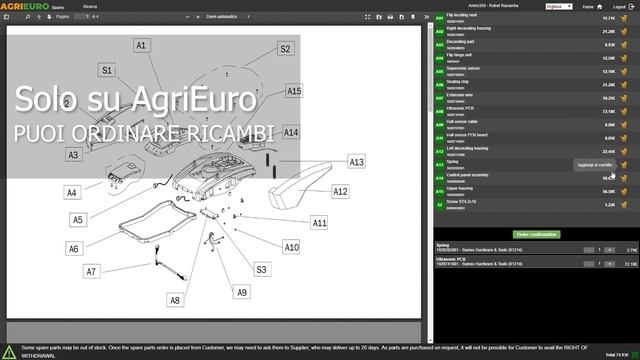Open the language selection dropdown
This screenshot has width=640, height=360.
[x=559, y=7]
